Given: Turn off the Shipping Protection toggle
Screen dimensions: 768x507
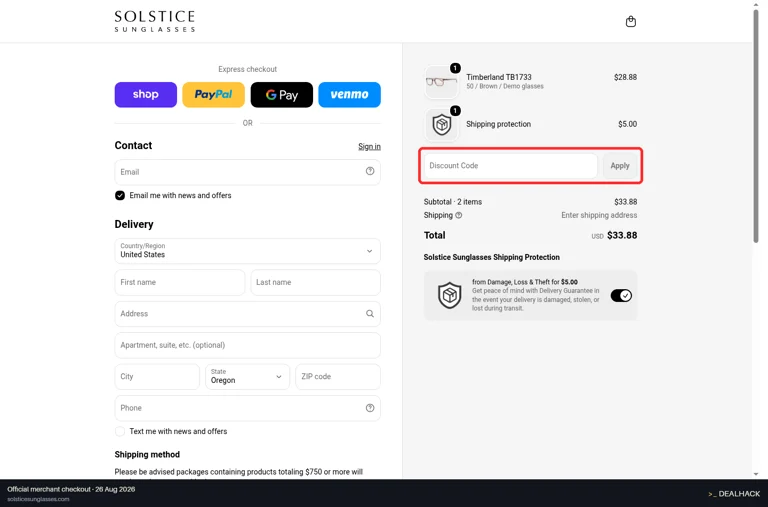Looking at the screenshot, I should click(621, 295).
